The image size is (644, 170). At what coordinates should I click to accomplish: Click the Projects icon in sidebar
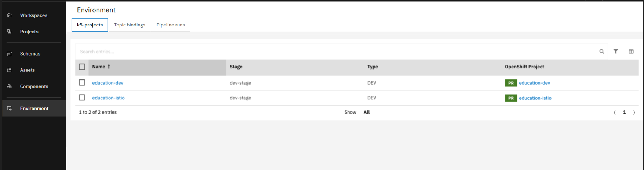coord(10,32)
